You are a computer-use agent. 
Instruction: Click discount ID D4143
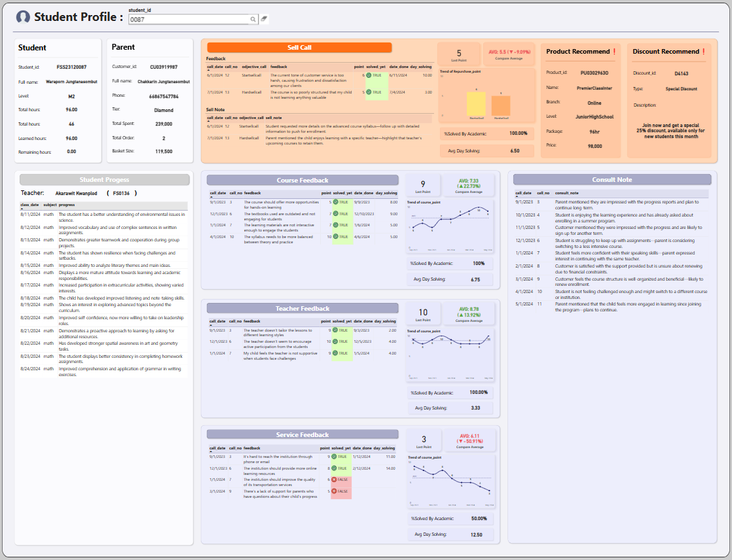pos(681,74)
